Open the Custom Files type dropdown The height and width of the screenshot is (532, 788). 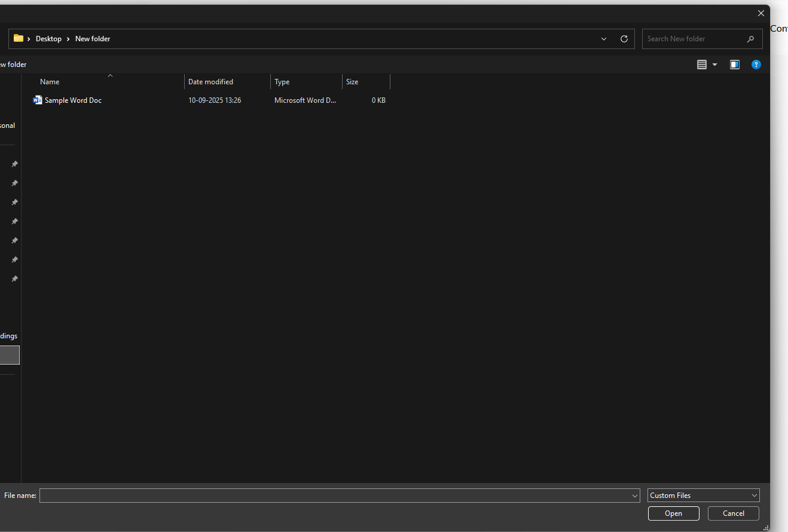703,496
